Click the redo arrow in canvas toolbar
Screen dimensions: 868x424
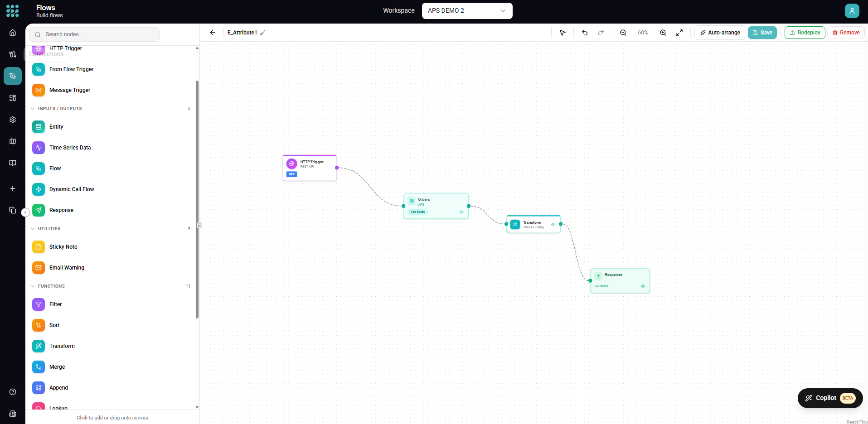pyautogui.click(x=601, y=33)
